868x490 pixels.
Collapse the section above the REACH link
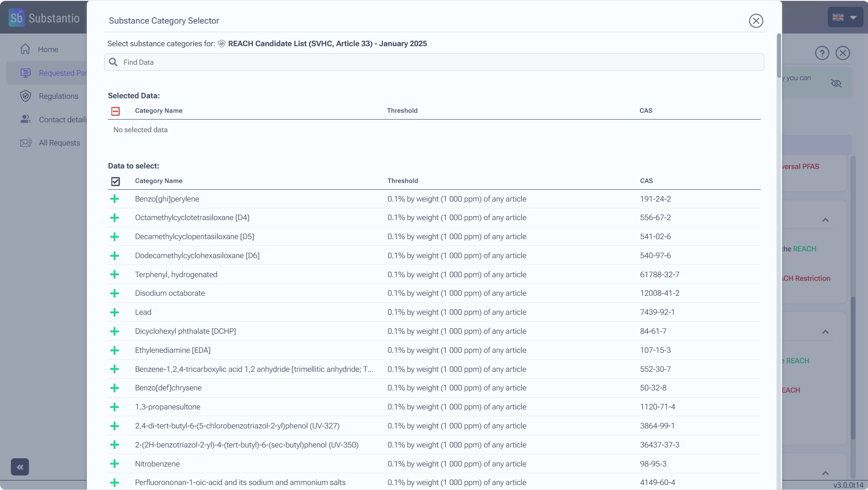point(825,220)
